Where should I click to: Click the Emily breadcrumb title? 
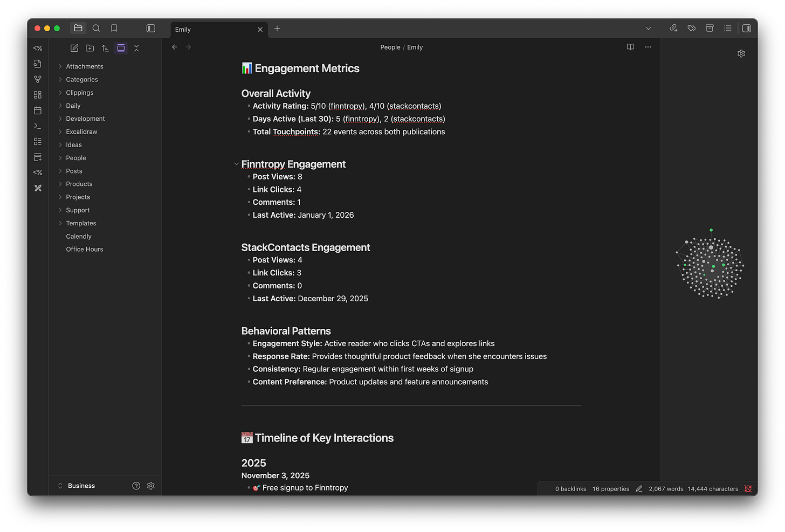[415, 47]
